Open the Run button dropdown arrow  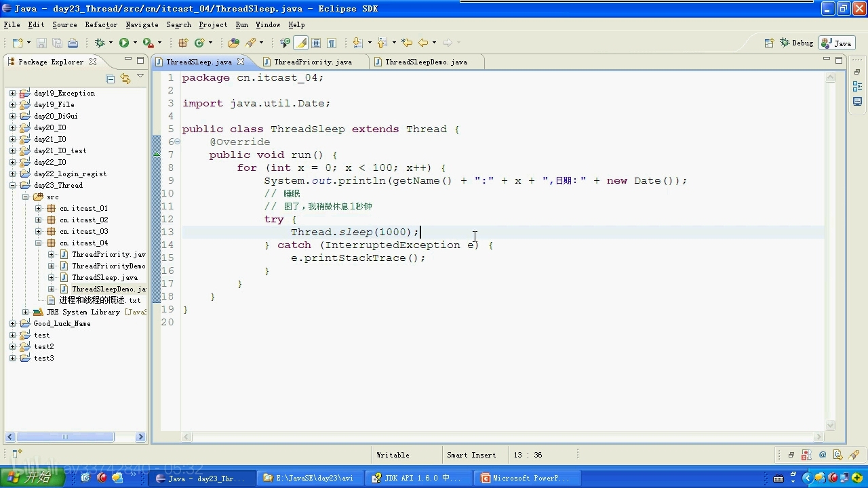[x=135, y=43]
